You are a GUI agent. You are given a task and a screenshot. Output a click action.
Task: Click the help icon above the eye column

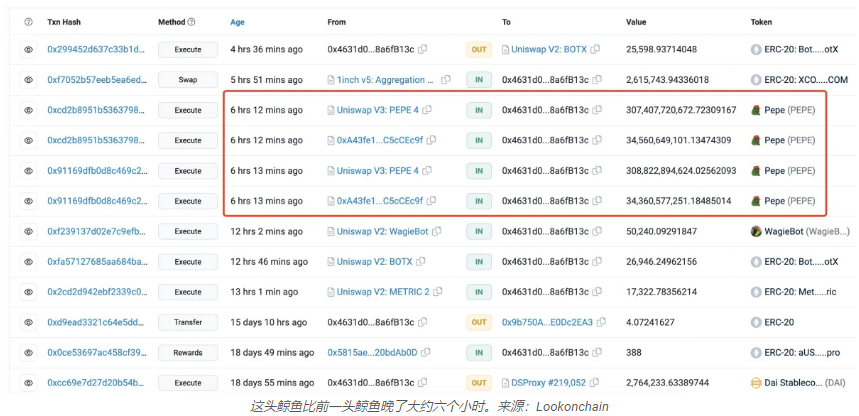click(x=28, y=22)
